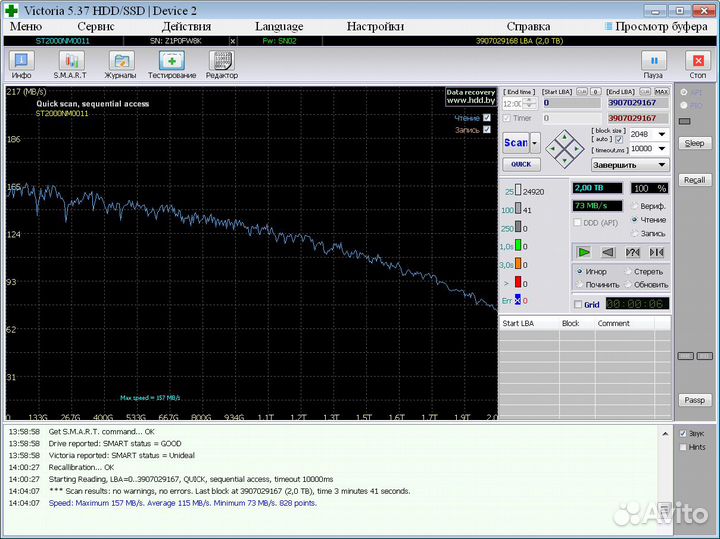Enable the Grid checkbox
The height and width of the screenshot is (539, 720).
tap(578, 305)
